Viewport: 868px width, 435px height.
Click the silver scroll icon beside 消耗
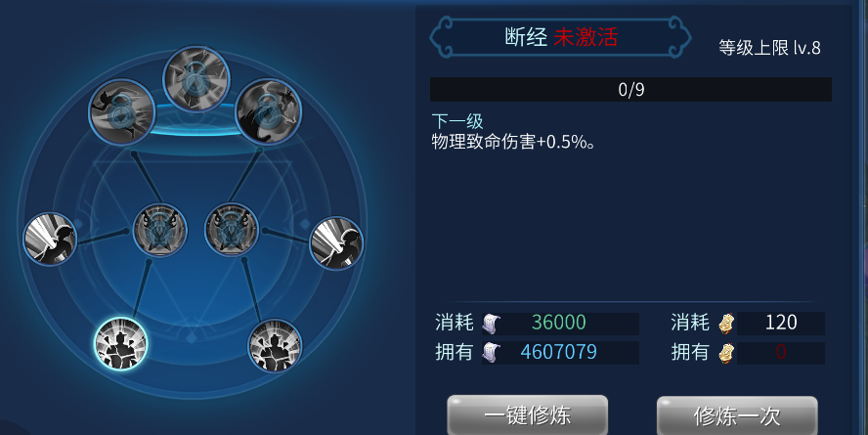pos(491,324)
